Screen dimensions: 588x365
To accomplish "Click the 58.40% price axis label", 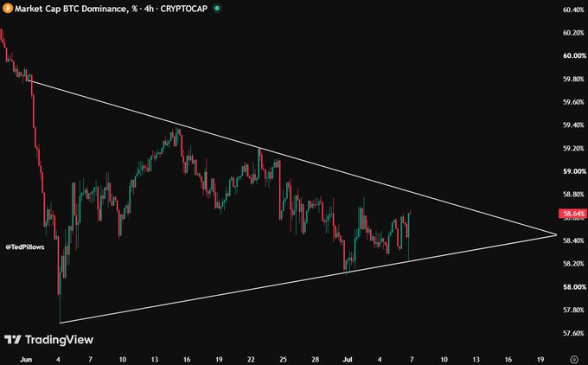I will click(x=574, y=240).
